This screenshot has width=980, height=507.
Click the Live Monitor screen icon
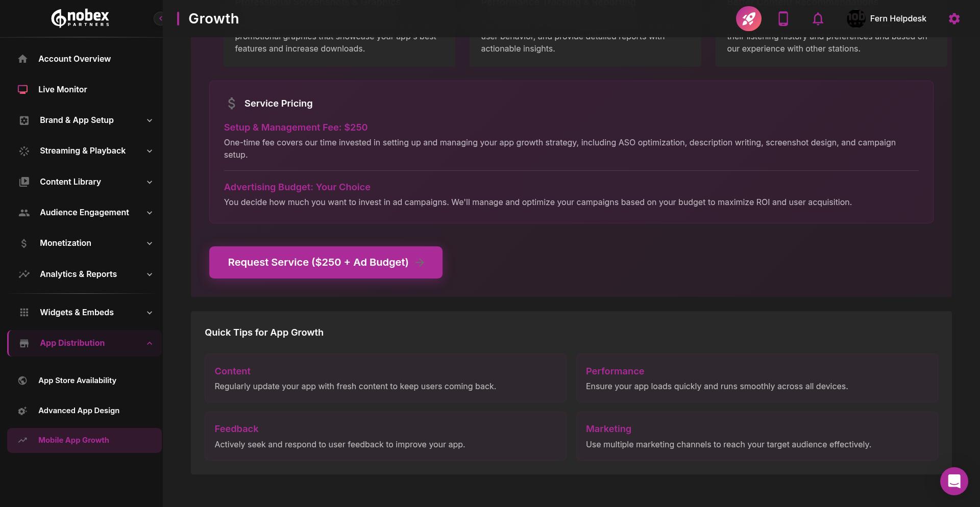tap(23, 89)
